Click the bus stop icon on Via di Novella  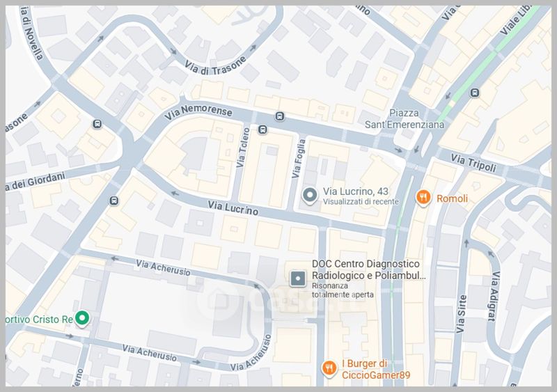[x=97, y=124]
